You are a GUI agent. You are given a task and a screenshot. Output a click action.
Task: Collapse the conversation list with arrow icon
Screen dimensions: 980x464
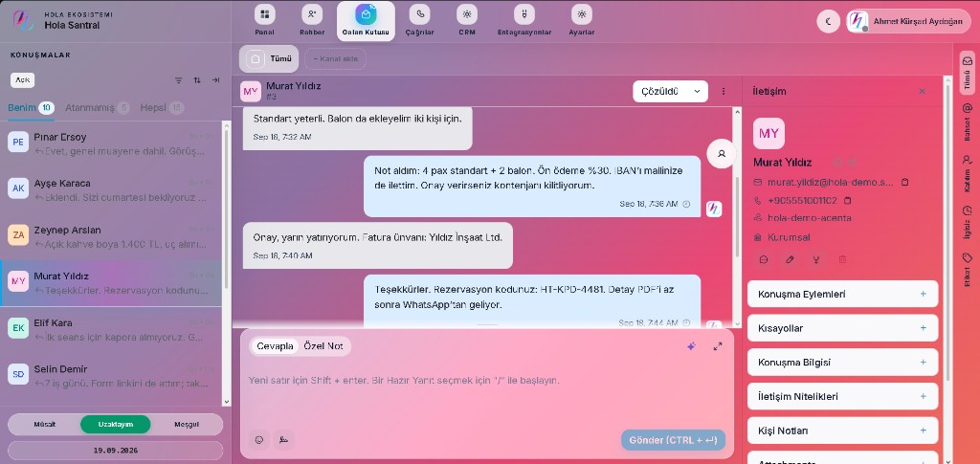(x=215, y=80)
